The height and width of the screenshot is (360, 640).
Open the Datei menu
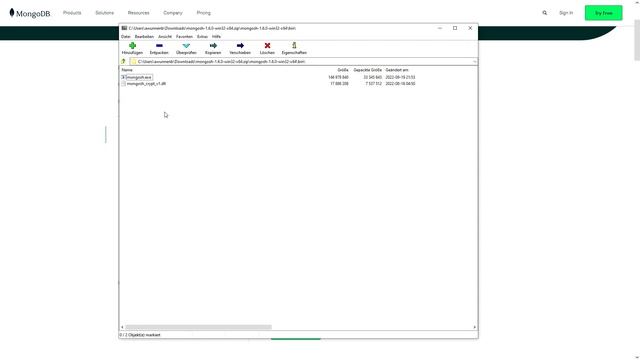tap(125, 37)
